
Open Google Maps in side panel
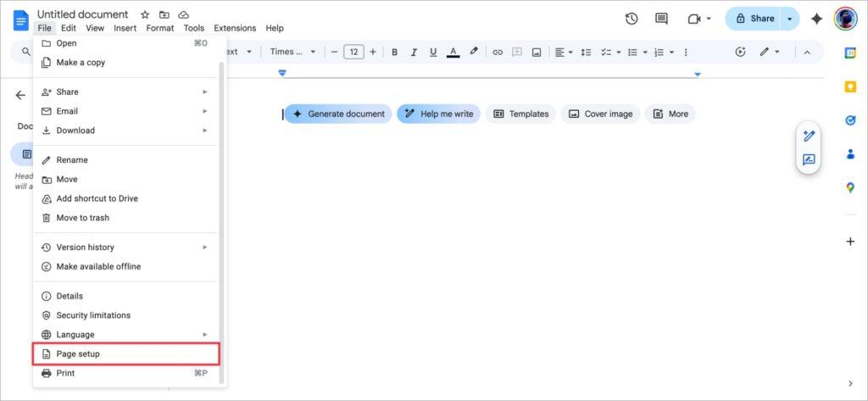point(851,188)
